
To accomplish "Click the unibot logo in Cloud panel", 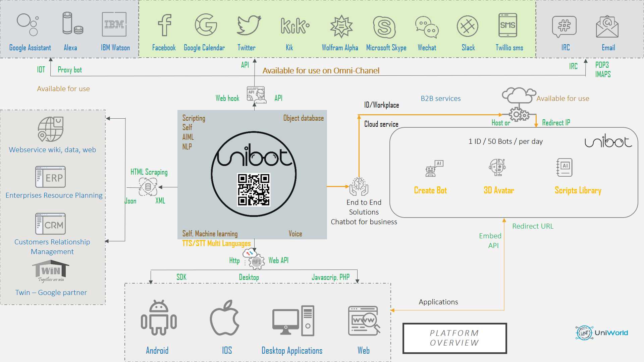I will coord(608,141).
